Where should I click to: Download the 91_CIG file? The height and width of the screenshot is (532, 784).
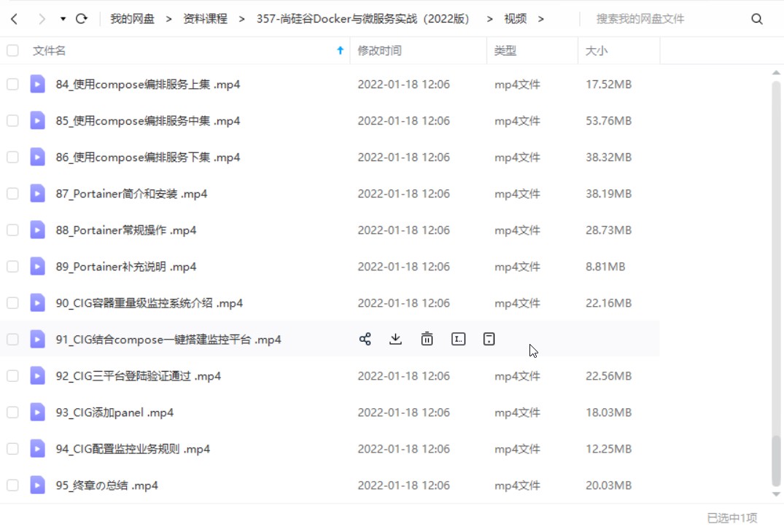[x=395, y=339]
